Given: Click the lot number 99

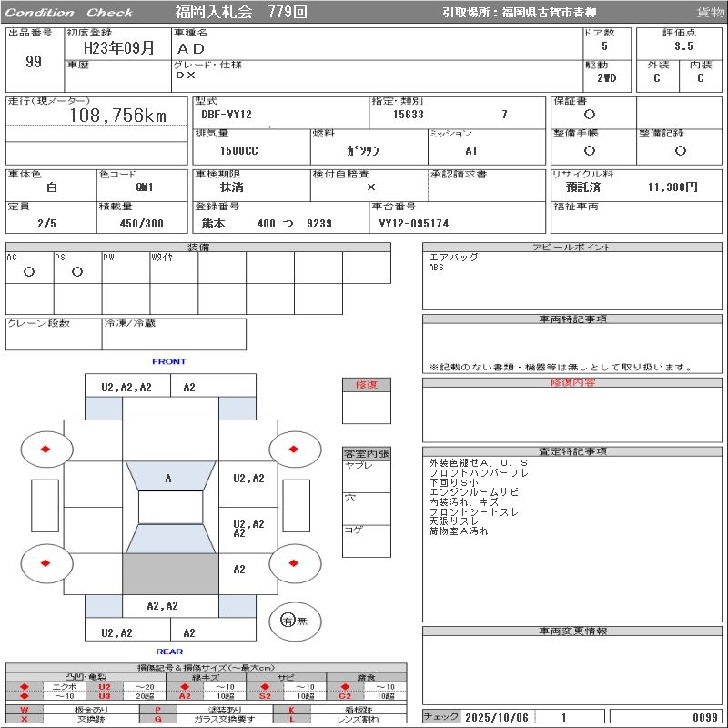Looking at the screenshot, I should (34, 61).
